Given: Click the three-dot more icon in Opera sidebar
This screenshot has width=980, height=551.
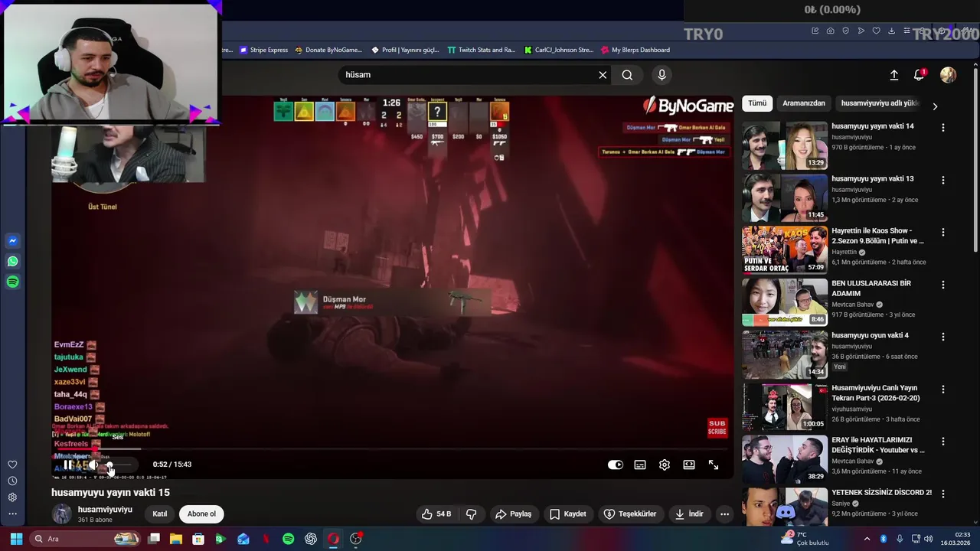Looking at the screenshot, I should click(x=12, y=514).
